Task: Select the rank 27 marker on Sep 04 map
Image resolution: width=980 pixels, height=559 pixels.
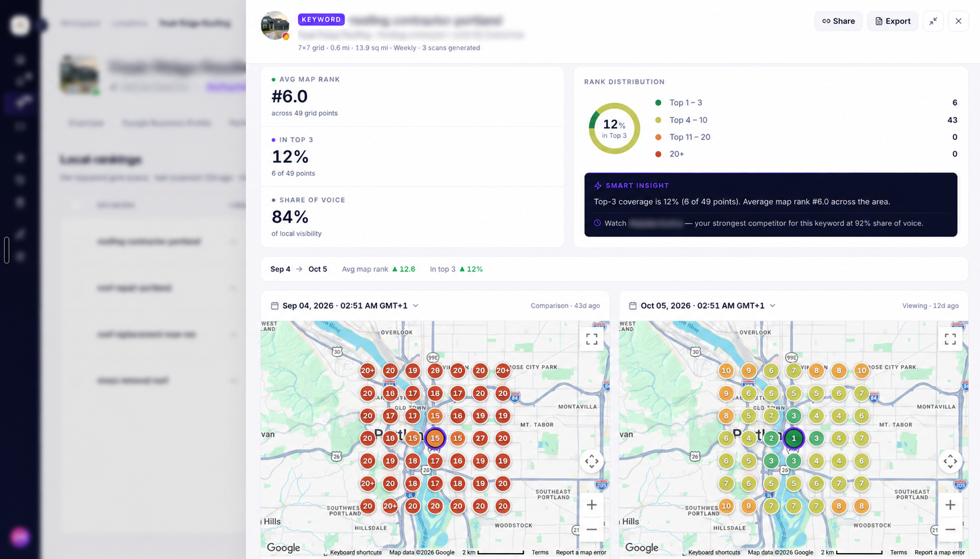Action: (480, 439)
